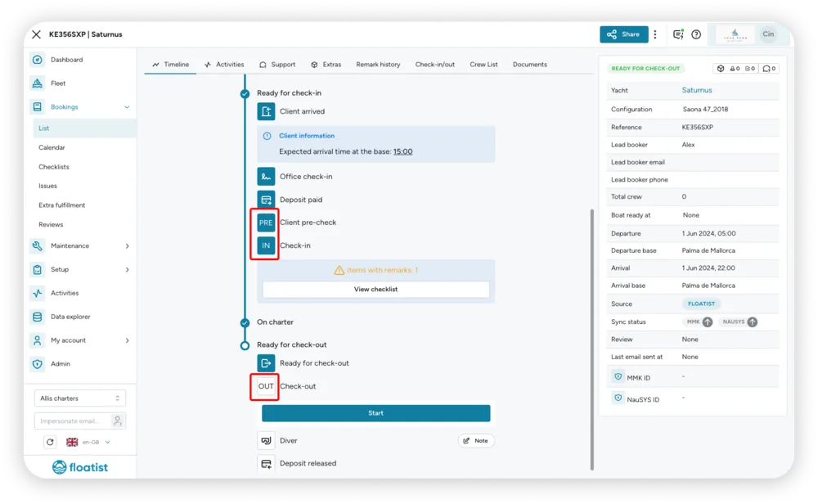Open the Allis charters company dropdown
818x504 pixels.
coord(80,398)
